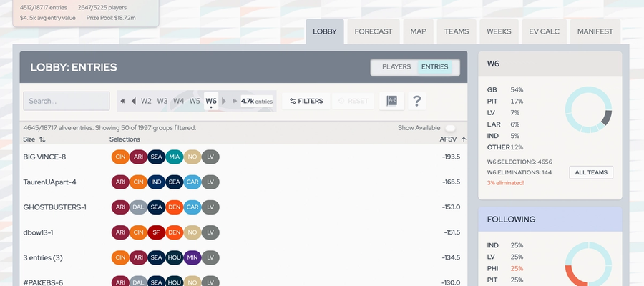Click the ARI badge in TaurenUApart-4 row
Image resolution: width=644 pixels, height=286 pixels.
pyautogui.click(x=120, y=182)
